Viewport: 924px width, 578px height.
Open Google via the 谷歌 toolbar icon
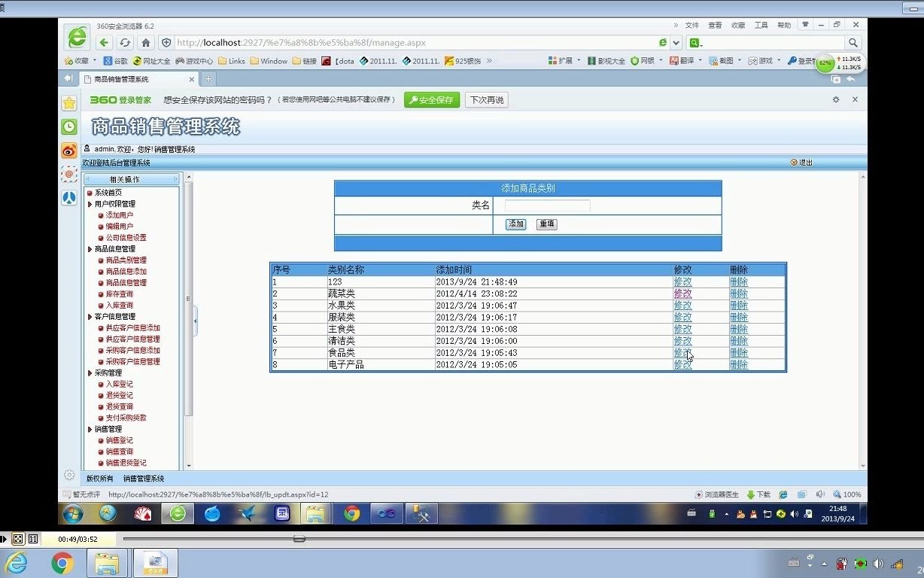pos(118,61)
